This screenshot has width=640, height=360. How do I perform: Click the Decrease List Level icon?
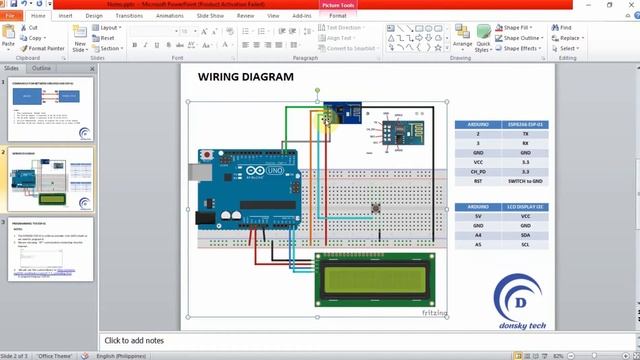282,31
